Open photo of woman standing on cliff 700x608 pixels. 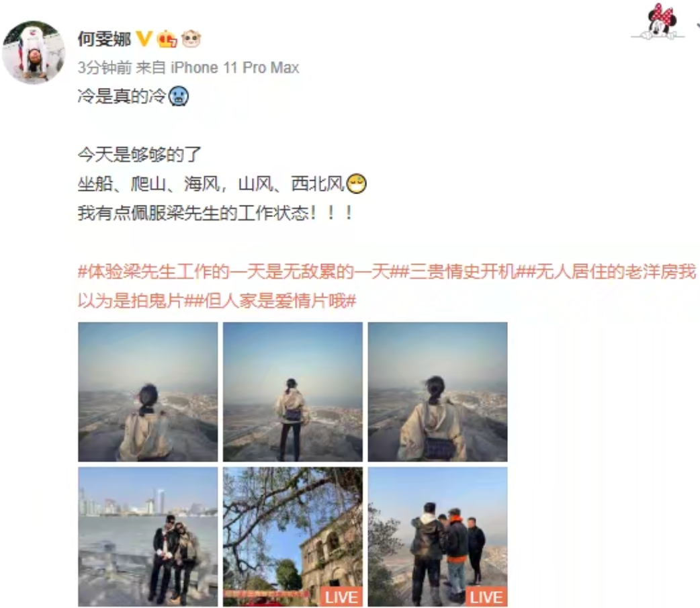tap(293, 392)
